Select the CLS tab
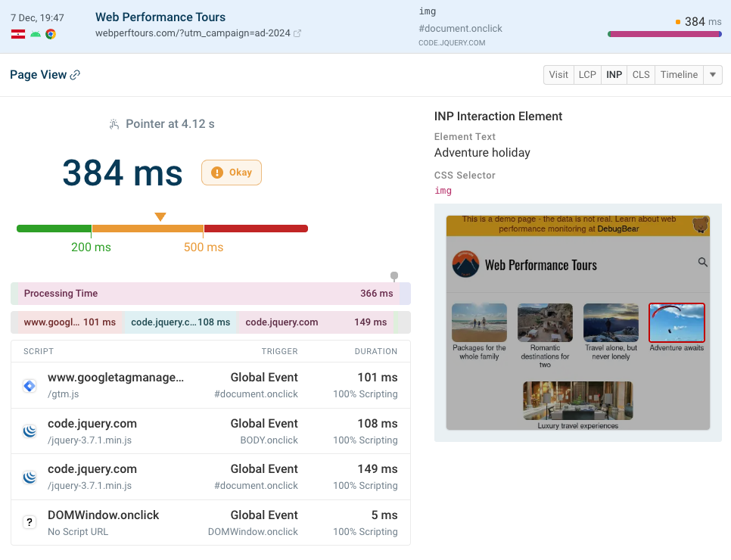Screen dimensions: 731x560 tap(641, 75)
